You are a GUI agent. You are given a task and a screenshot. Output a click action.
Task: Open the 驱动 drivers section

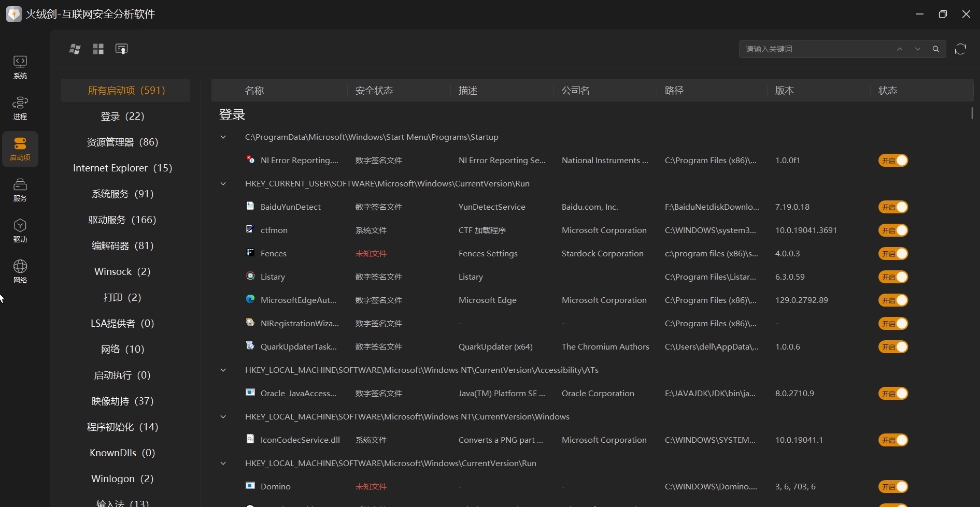20,231
